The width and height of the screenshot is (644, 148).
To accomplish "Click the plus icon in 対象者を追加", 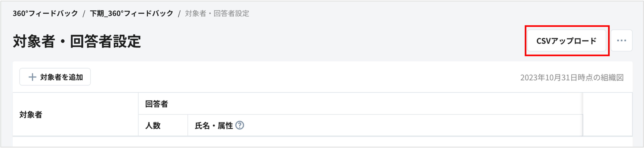I will (x=32, y=77).
